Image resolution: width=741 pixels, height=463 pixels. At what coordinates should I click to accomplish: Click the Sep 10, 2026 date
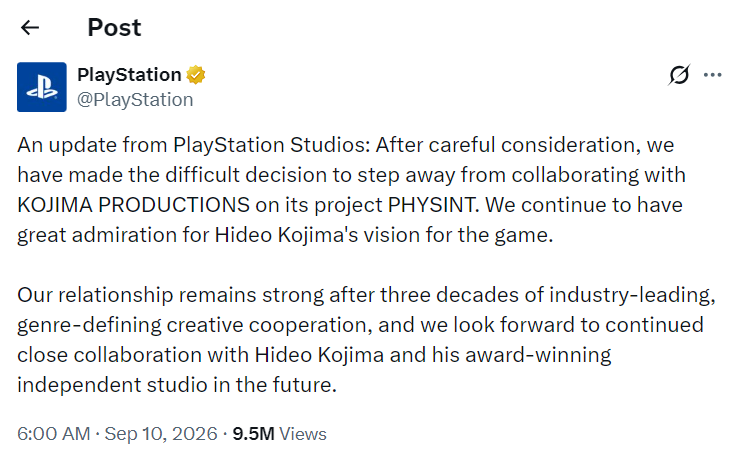point(161,434)
